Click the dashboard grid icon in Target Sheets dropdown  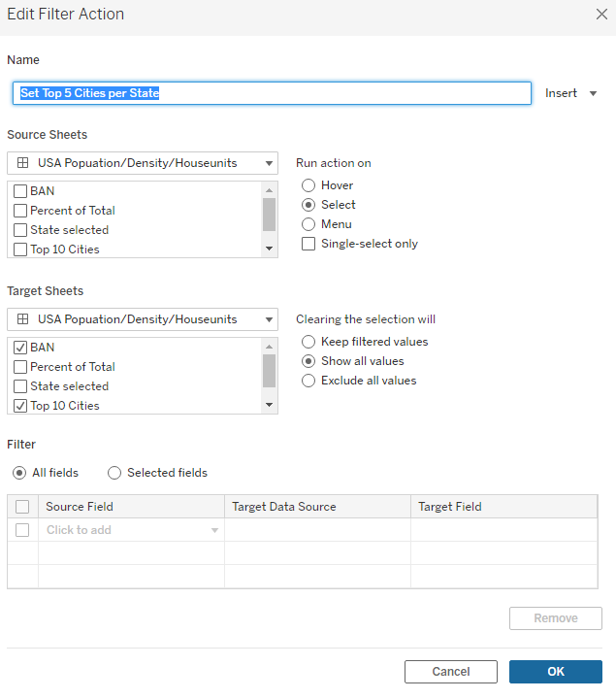pos(22,319)
